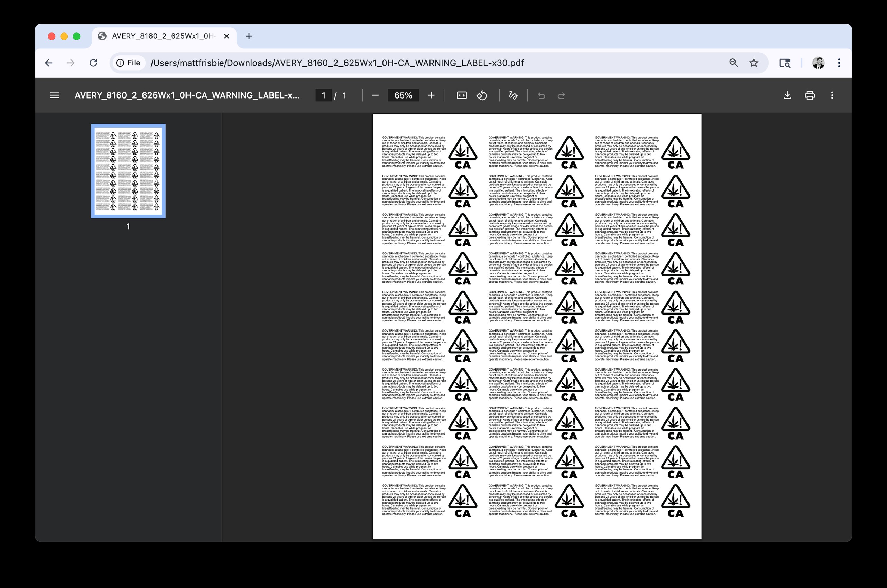Viewport: 887px width, 588px height.
Task: Click the File site info chip
Action: (x=128, y=63)
